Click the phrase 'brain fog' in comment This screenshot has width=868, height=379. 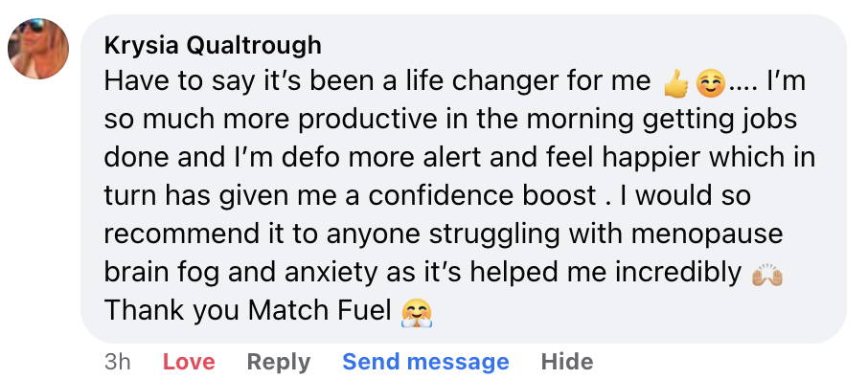(162, 274)
